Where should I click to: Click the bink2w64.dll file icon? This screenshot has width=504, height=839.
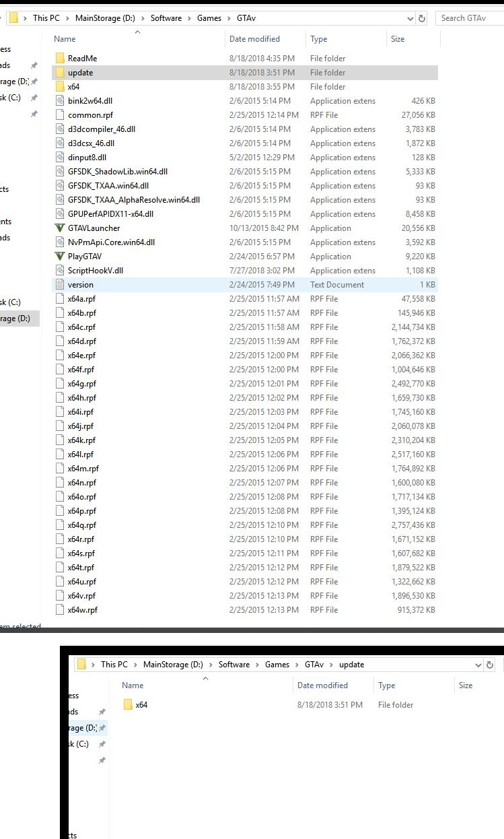click(x=60, y=101)
